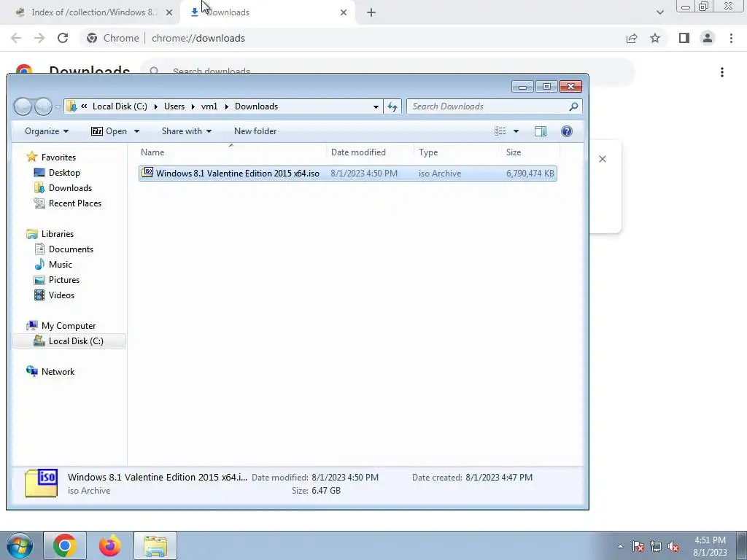The height and width of the screenshot is (560, 747).
Task: Dismiss download card with X
Action: coord(602,159)
